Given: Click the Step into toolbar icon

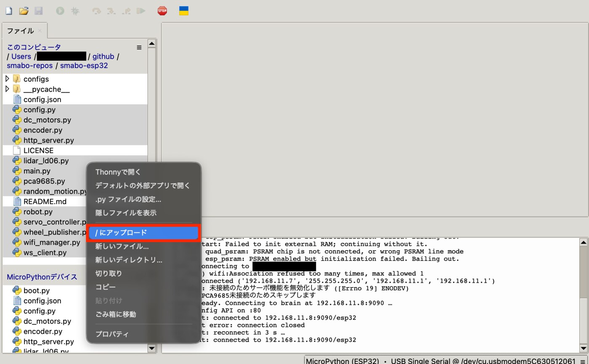Looking at the screenshot, I should pyautogui.click(x=111, y=11).
